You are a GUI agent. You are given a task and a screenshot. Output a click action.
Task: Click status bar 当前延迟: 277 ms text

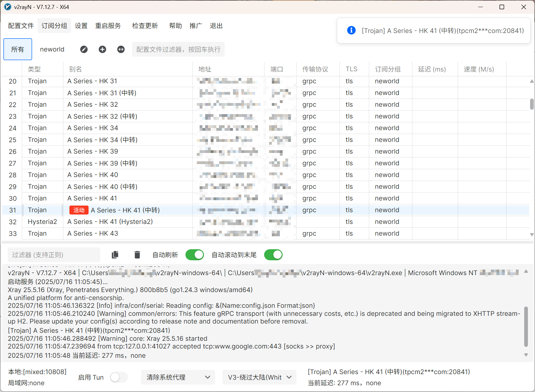pos(344,383)
